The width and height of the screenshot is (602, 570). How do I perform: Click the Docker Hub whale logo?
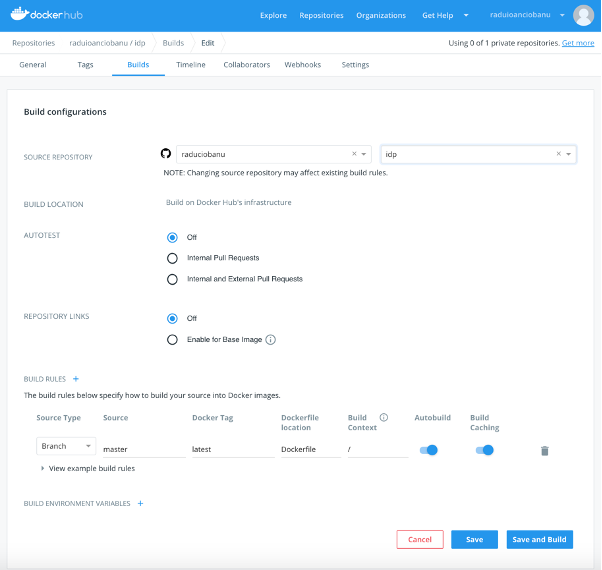(19, 15)
